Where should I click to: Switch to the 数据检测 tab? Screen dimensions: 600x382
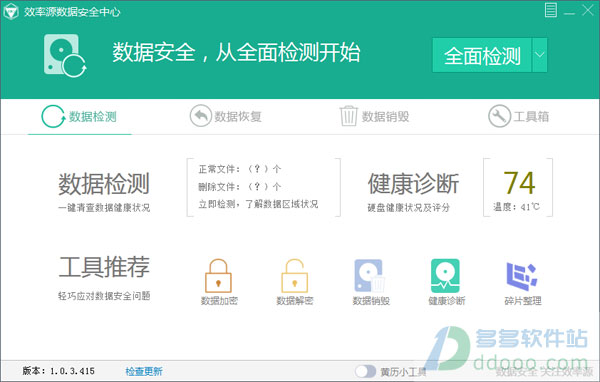click(79, 116)
